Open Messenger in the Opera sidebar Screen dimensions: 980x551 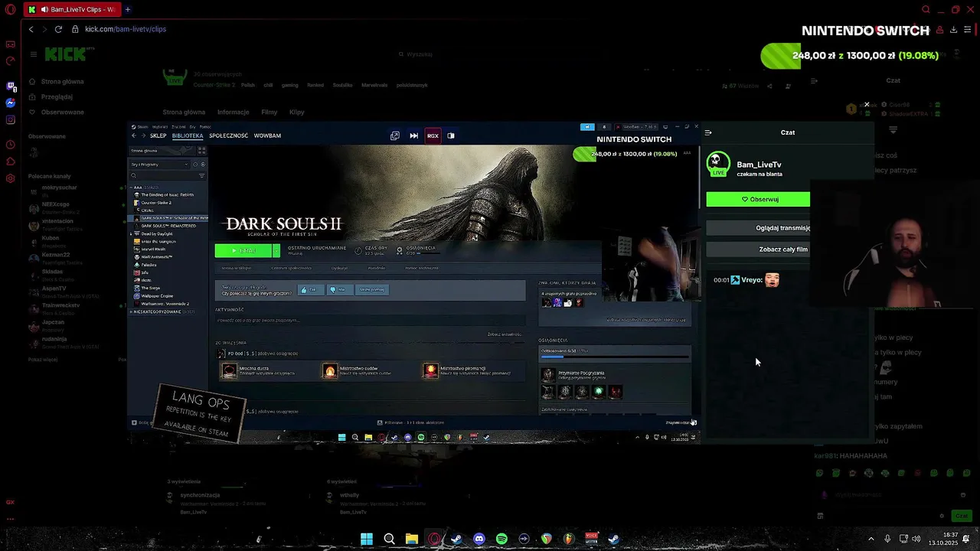pyautogui.click(x=11, y=103)
